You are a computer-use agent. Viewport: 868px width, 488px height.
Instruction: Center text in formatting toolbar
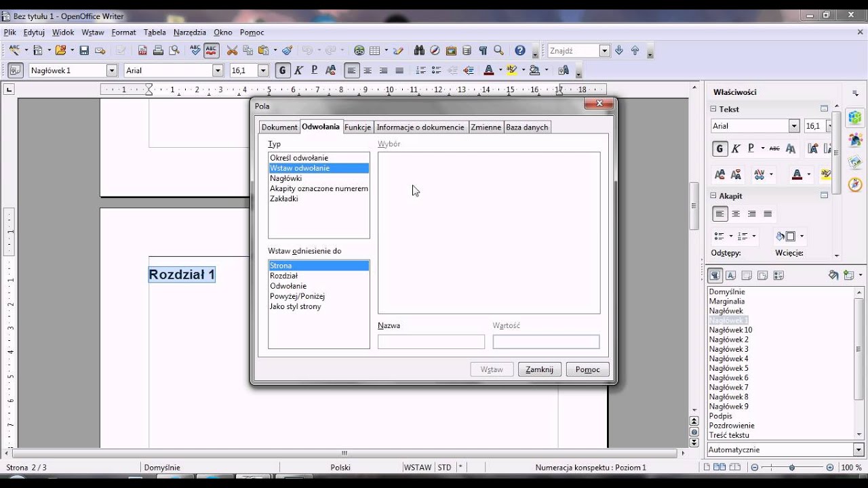point(368,70)
